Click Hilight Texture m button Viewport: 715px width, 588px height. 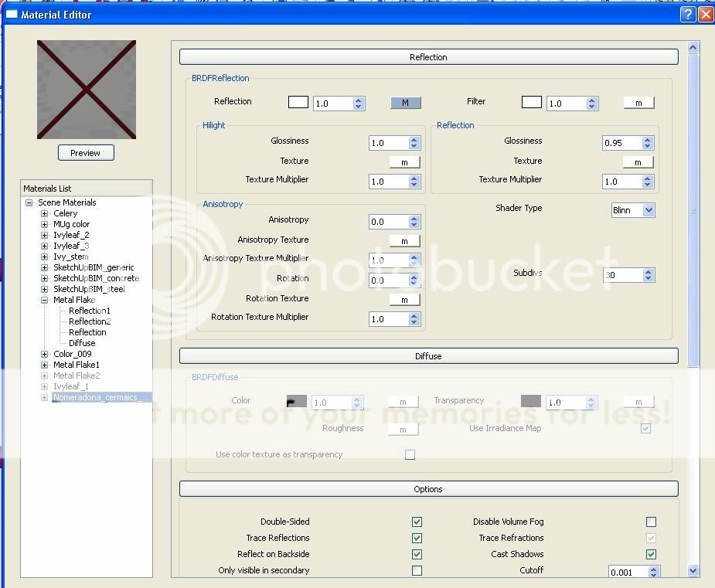point(404,162)
